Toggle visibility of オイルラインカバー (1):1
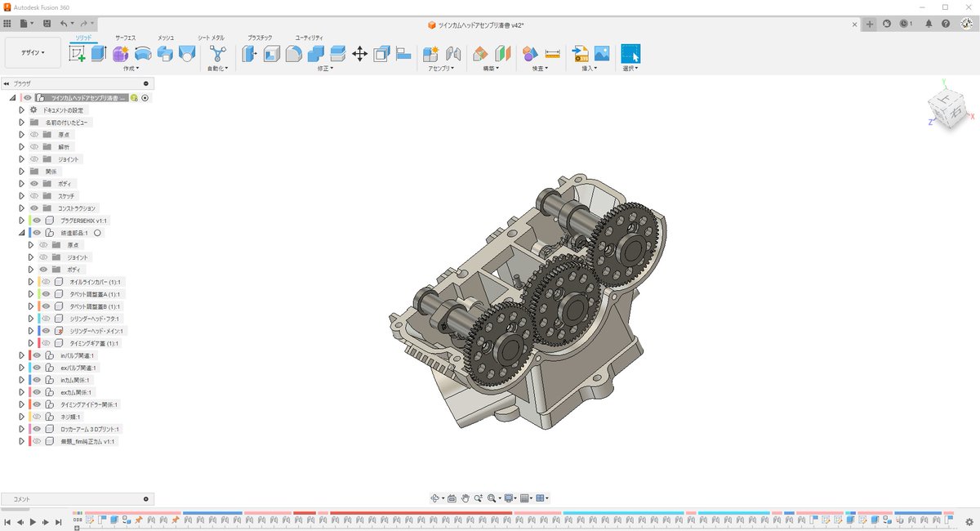Screen dimensions: 980x531 46,282
